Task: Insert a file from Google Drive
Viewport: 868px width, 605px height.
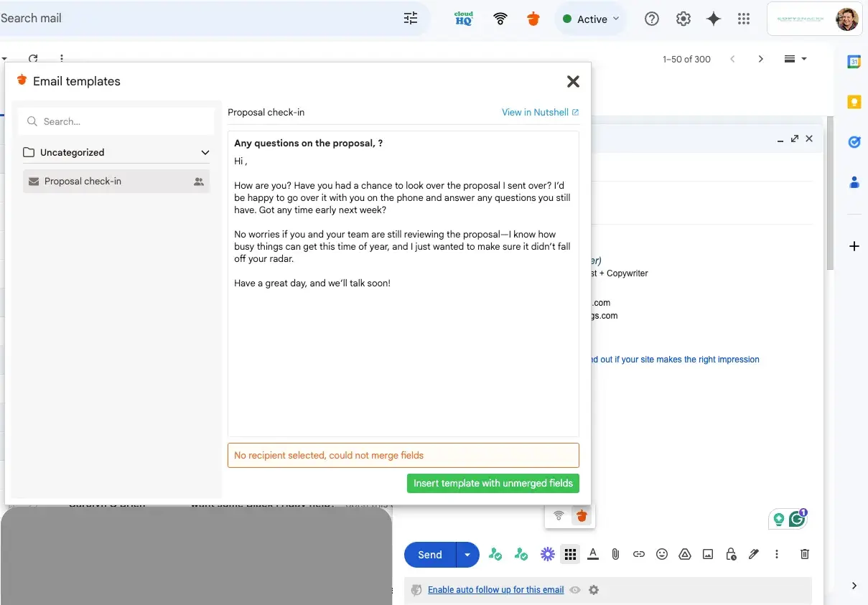Action: click(685, 554)
